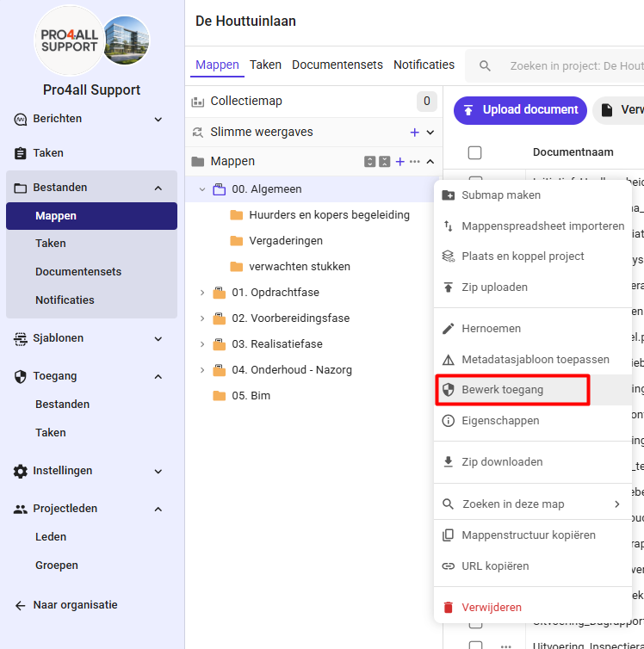Click the Verwijderen trash icon
The height and width of the screenshot is (649, 644).
(449, 608)
